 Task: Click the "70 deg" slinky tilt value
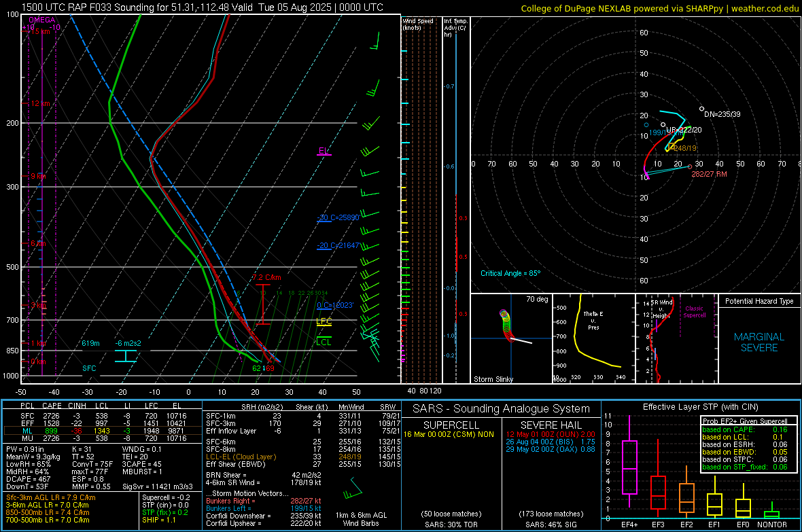pyautogui.click(x=537, y=299)
